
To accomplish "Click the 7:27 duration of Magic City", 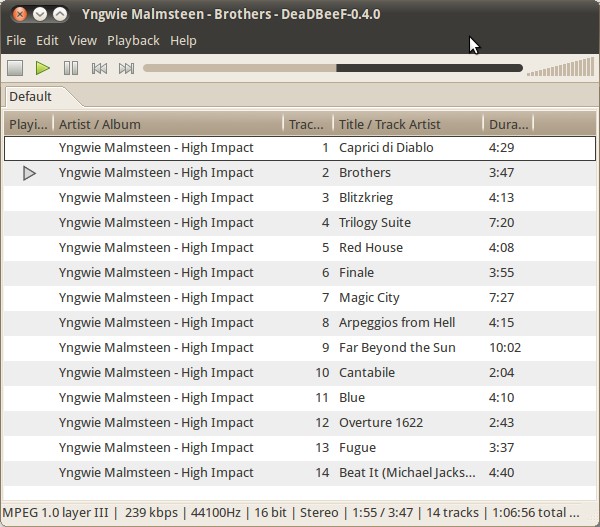I will point(501,298).
